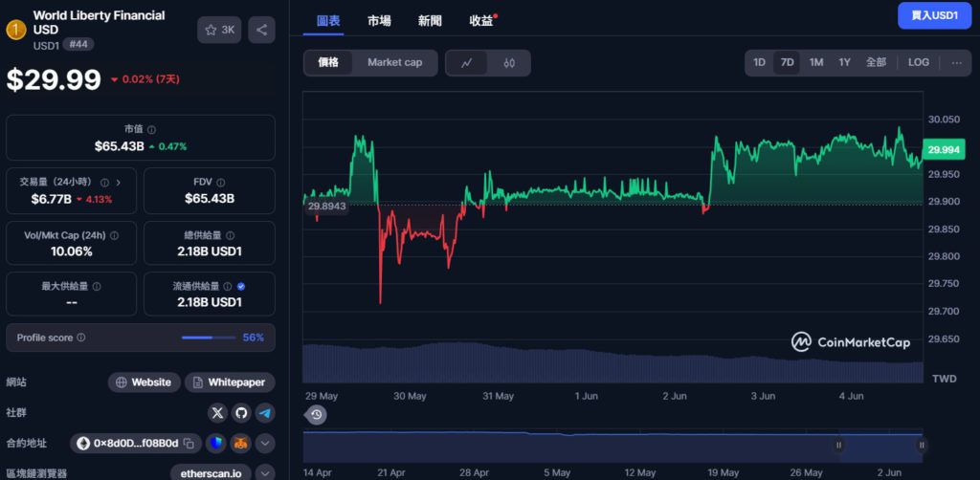Toggle the LOG scale option
980x480 pixels.
pyautogui.click(x=918, y=63)
